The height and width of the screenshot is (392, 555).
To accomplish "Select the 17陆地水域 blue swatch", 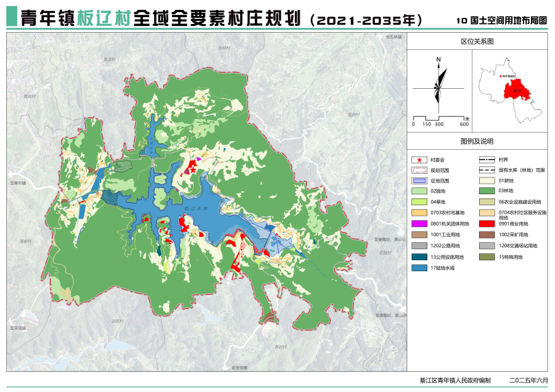I will 419,267.
